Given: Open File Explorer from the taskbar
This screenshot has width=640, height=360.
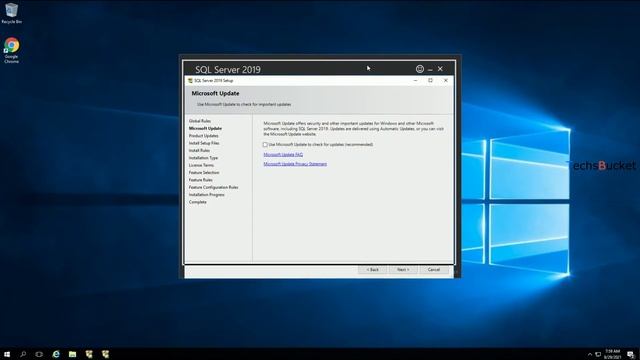Looking at the screenshot, I should (x=72, y=354).
